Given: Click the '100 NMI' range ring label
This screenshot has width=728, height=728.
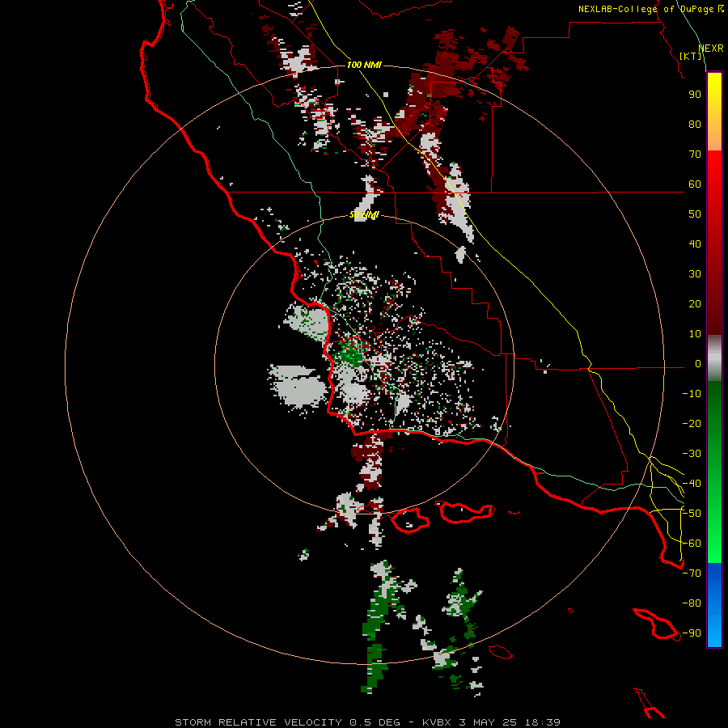Looking at the screenshot, I should (x=364, y=65).
